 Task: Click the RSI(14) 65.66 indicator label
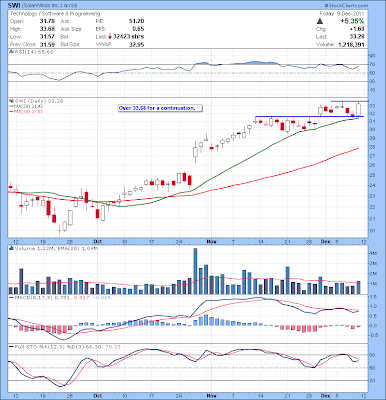coord(33,52)
